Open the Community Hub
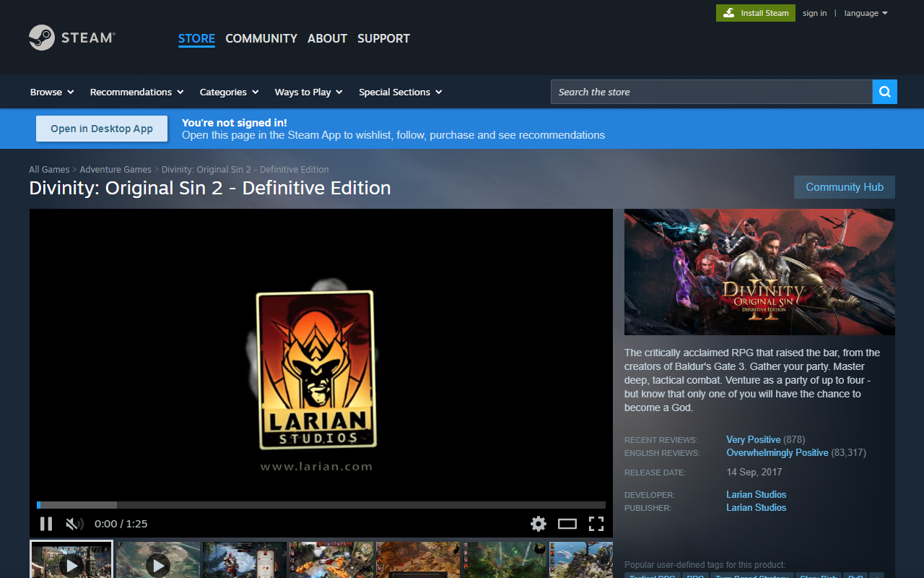Screen dimensions: 924x578 pos(845,187)
